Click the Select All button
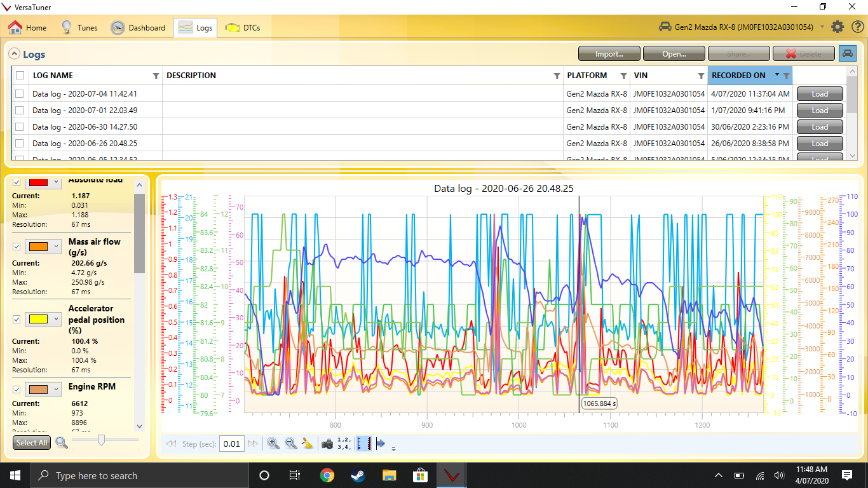 (x=32, y=442)
